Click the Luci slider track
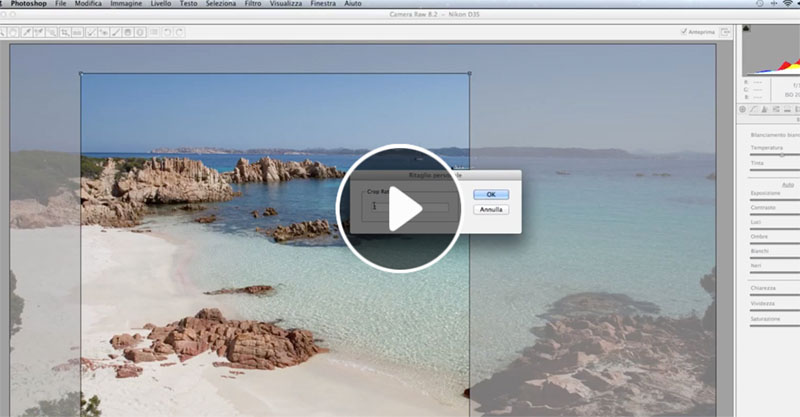 (775, 228)
